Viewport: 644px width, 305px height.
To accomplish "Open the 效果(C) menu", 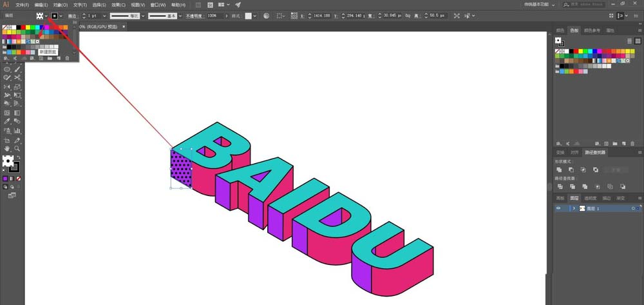I will pyautogui.click(x=118, y=5).
